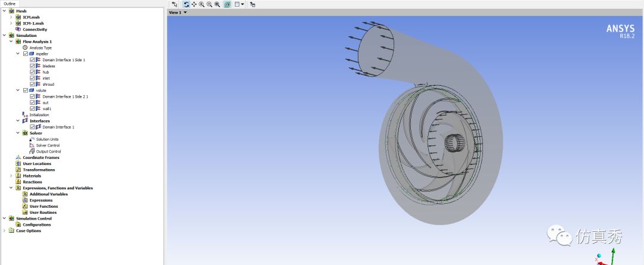Switch to the Outline tab
The height and width of the screenshot is (265, 644).
pos(10,4)
